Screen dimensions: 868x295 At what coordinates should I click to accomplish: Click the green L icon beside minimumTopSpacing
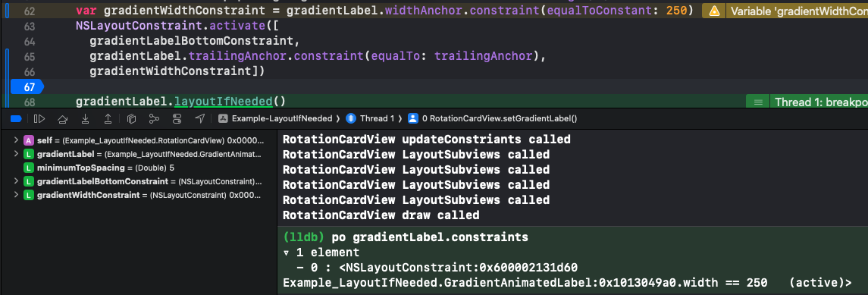(x=29, y=168)
